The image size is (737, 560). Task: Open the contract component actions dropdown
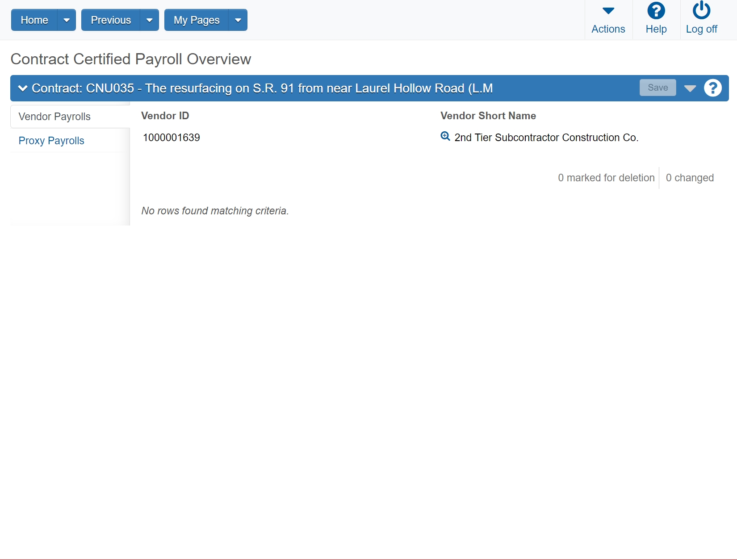pos(690,88)
